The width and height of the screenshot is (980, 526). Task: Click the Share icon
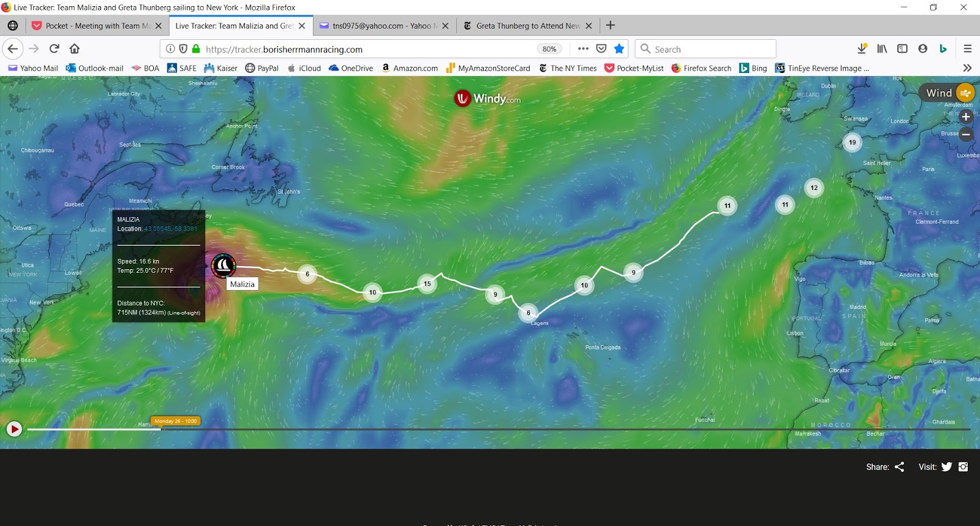pos(899,467)
